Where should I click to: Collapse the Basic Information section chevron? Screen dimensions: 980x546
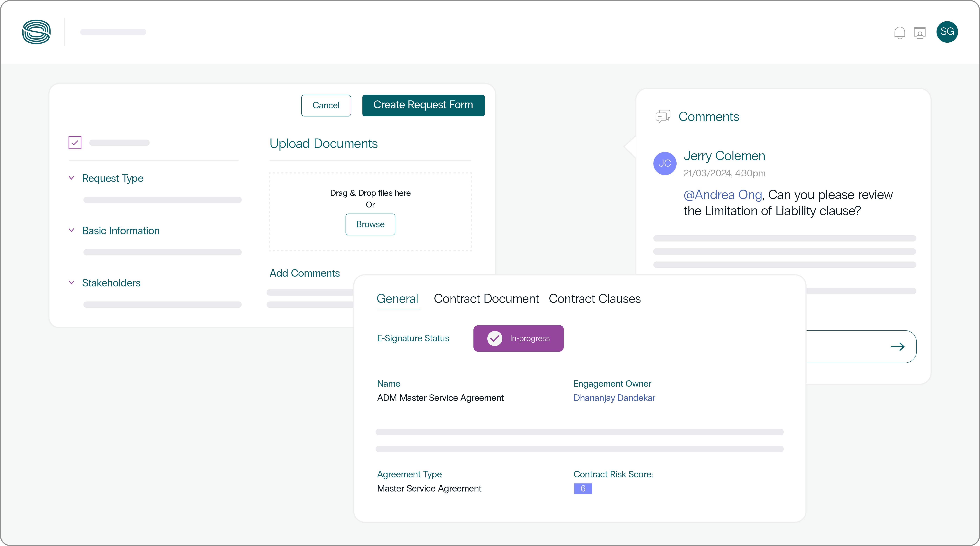tap(71, 231)
